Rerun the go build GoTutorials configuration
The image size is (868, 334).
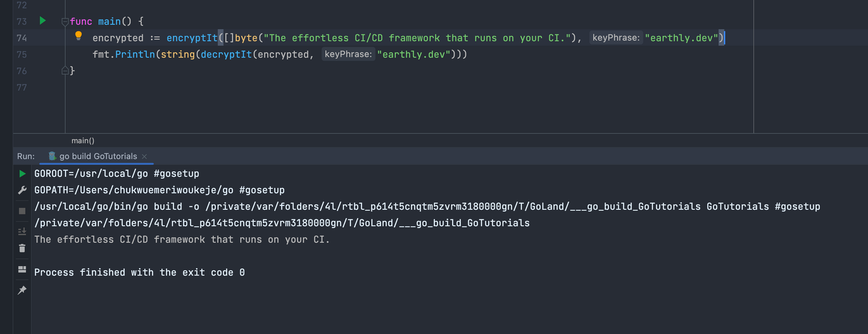[22, 173]
